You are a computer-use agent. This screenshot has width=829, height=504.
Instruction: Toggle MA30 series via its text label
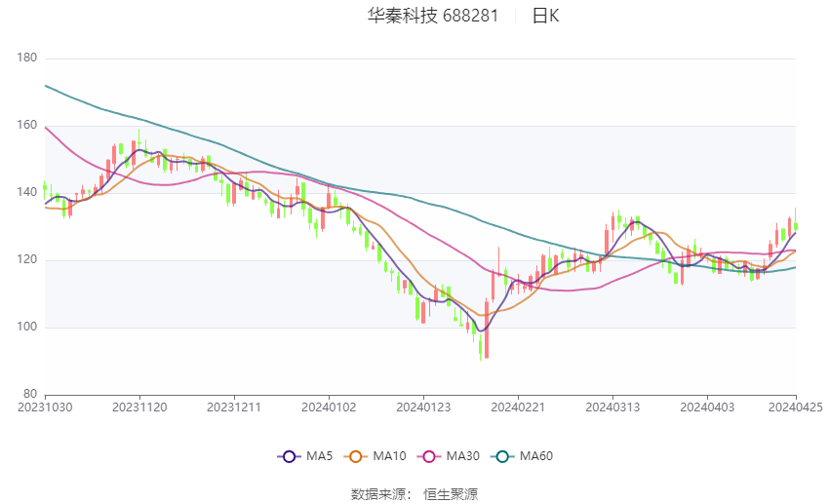coord(461,455)
